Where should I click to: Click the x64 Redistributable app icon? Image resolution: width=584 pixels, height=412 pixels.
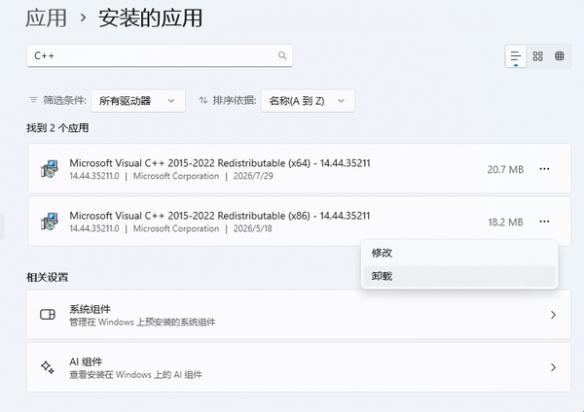50,169
